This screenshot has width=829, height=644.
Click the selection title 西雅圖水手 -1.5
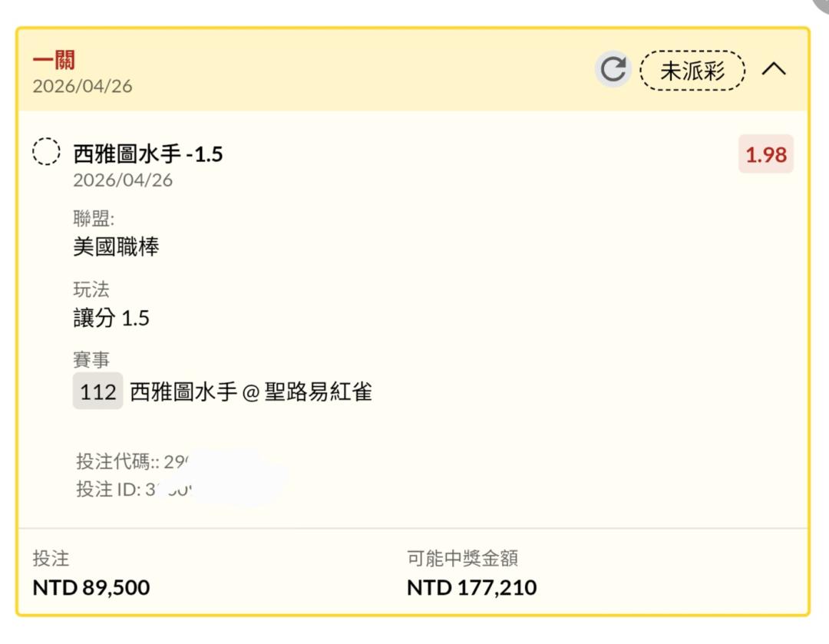[148, 154]
